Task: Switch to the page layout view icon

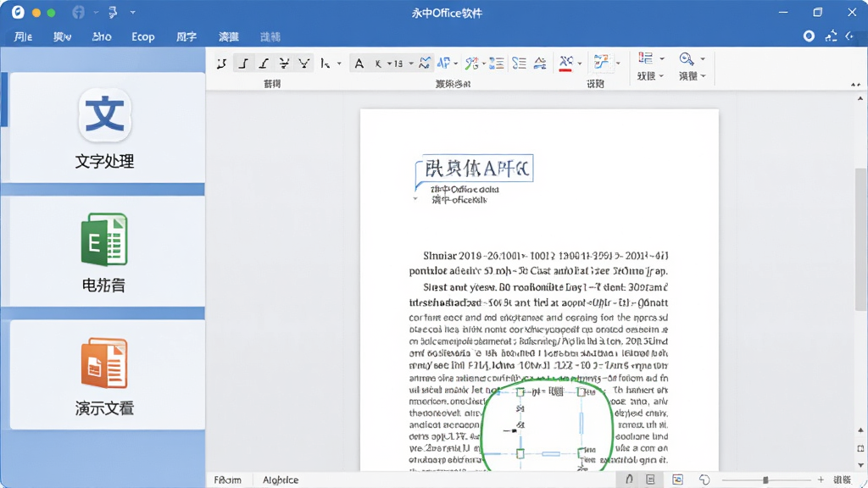Action: [650, 480]
